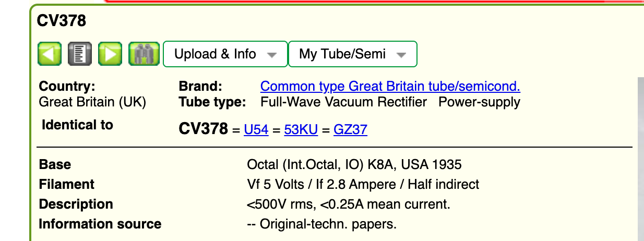644x241 pixels.
Task: Click the Great Britain (UK) country value
Action: tap(92, 102)
